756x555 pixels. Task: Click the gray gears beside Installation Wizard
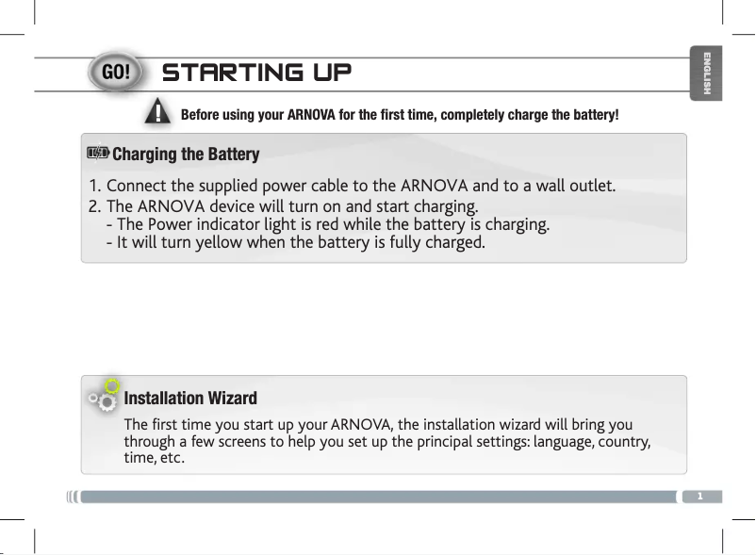coord(100,402)
